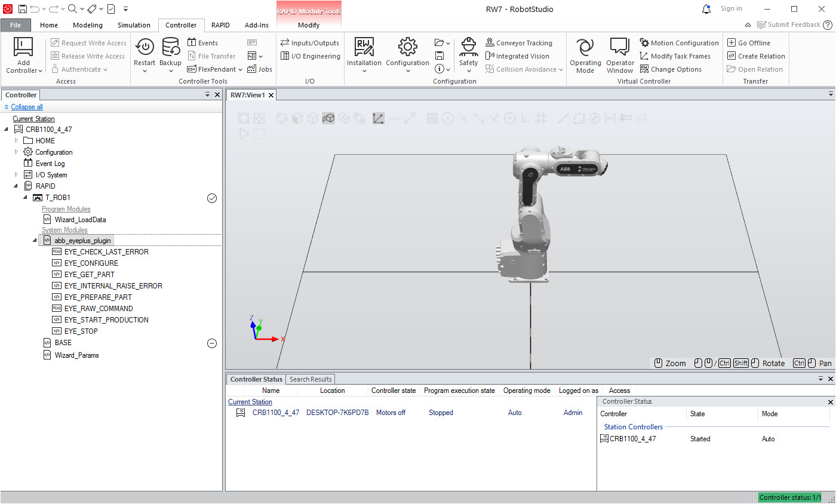The height and width of the screenshot is (504, 836).
Task: Click Change Options
Action: tap(671, 69)
